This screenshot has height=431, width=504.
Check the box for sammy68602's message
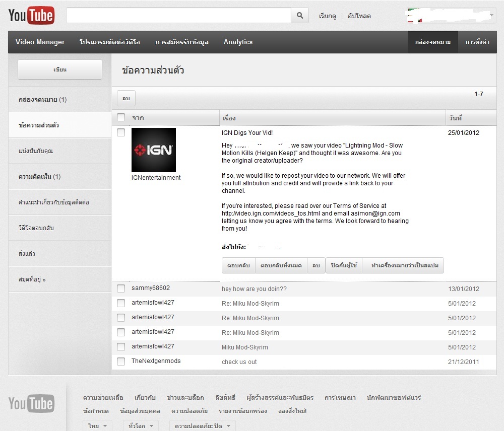[x=121, y=289]
